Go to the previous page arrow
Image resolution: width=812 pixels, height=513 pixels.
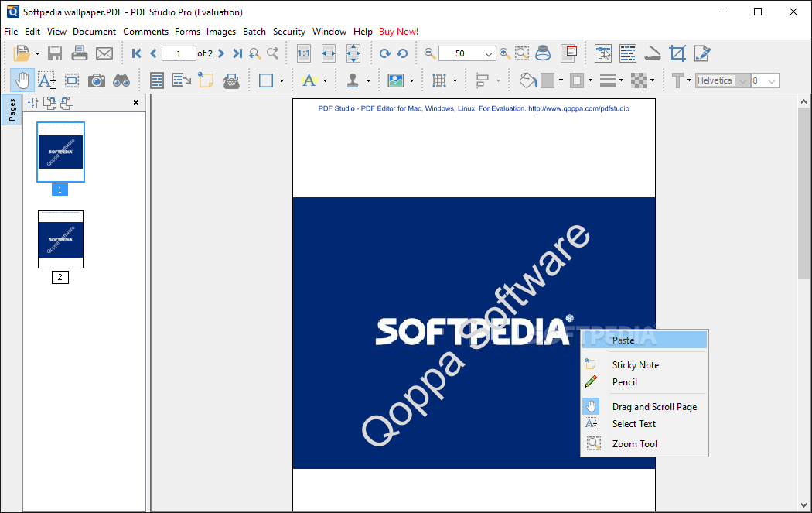153,53
